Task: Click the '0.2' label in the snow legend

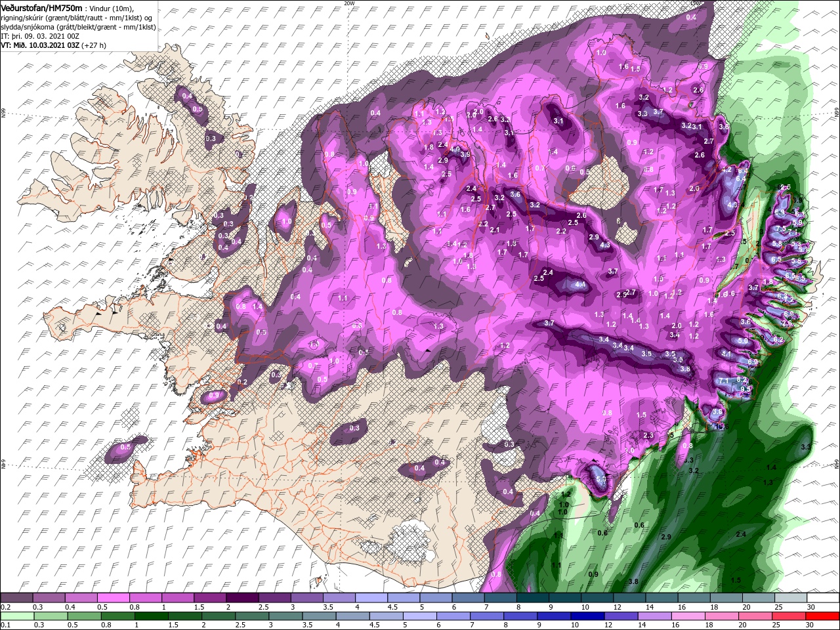Action: [5, 607]
